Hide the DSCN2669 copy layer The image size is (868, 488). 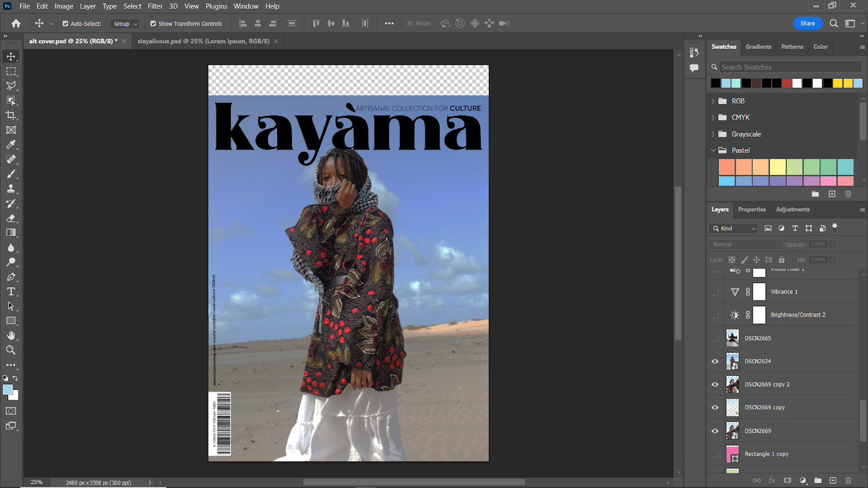(x=715, y=408)
